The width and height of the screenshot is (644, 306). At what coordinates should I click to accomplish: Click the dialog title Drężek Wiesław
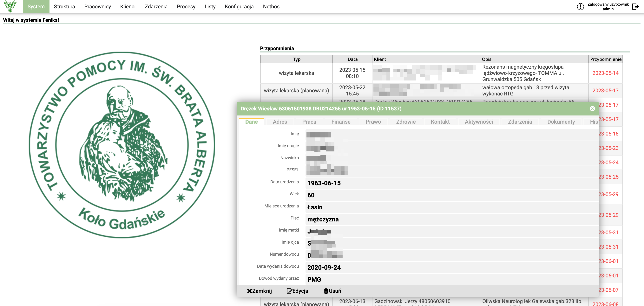tap(321, 109)
